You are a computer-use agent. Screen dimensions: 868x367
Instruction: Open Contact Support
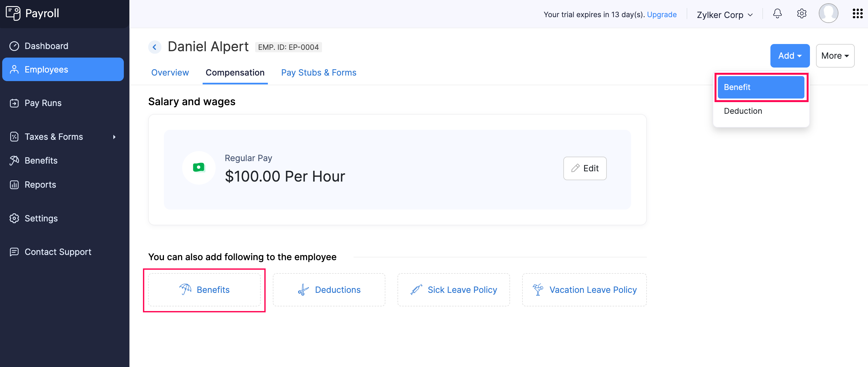pyautogui.click(x=57, y=252)
